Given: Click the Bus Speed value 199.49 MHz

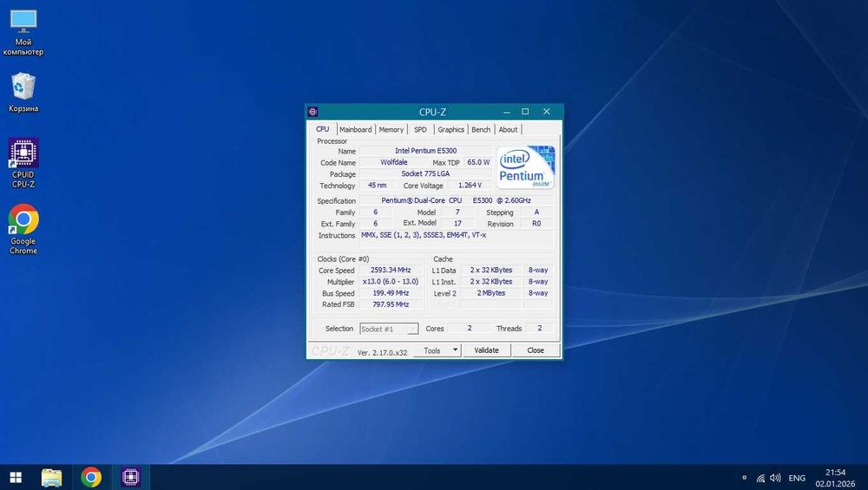Looking at the screenshot, I should tap(391, 293).
